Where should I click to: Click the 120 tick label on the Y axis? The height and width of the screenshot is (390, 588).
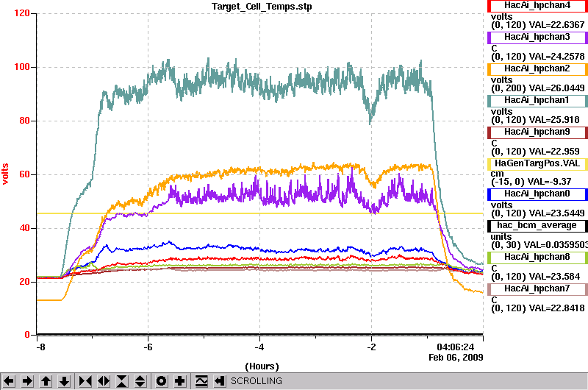(x=22, y=13)
